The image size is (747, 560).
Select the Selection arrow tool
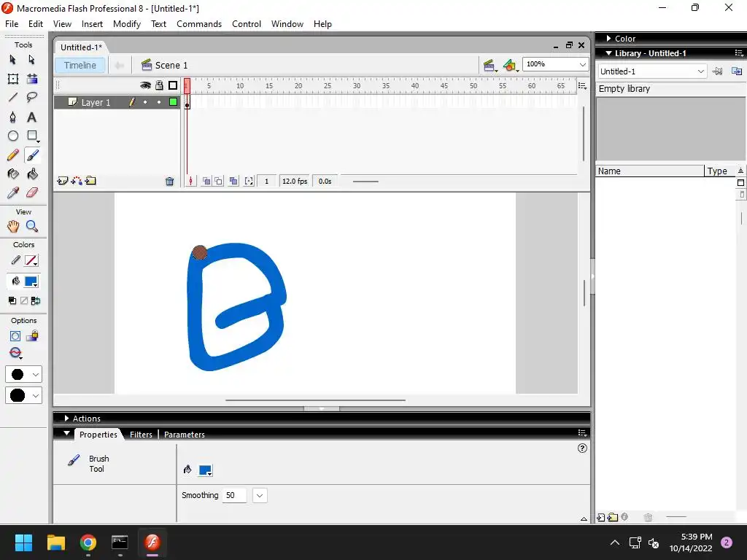13,60
